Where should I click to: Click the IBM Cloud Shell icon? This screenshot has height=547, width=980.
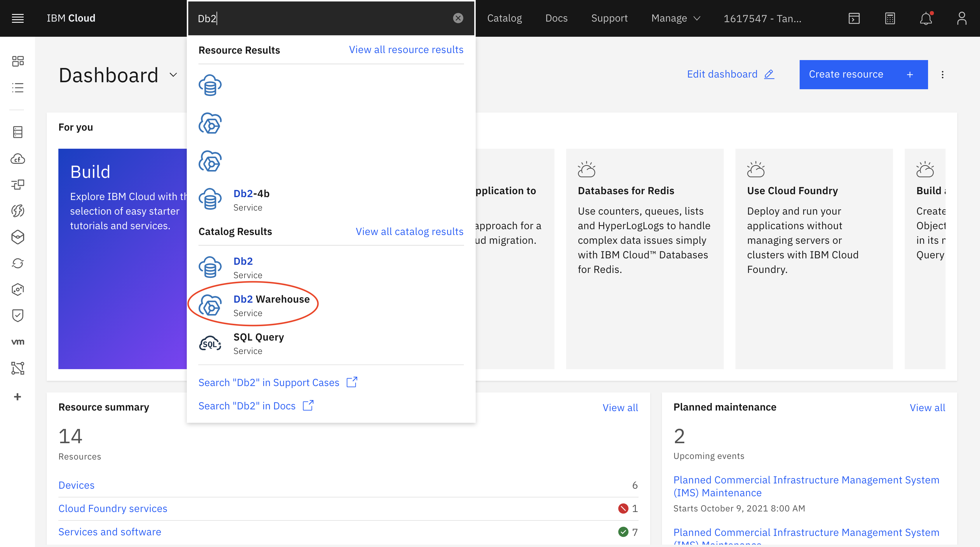click(x=854, y=18)
